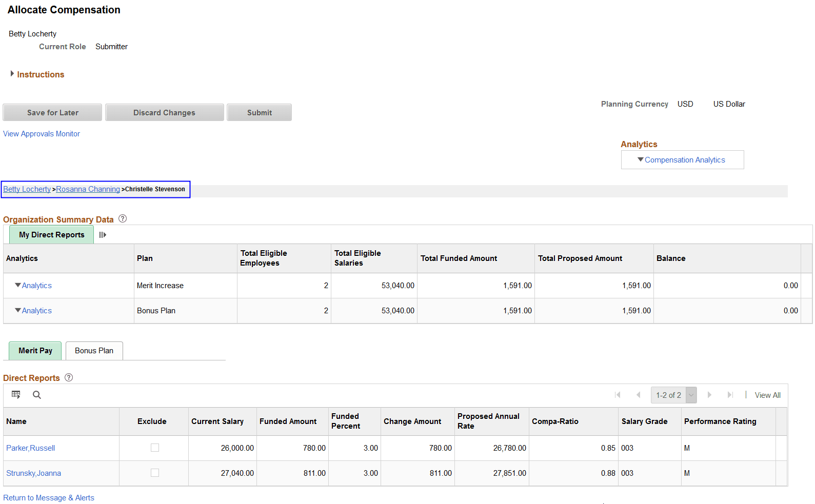Go to last page of Direct Reports
Viewport: 815px width, 504px height.
[730, 395]
